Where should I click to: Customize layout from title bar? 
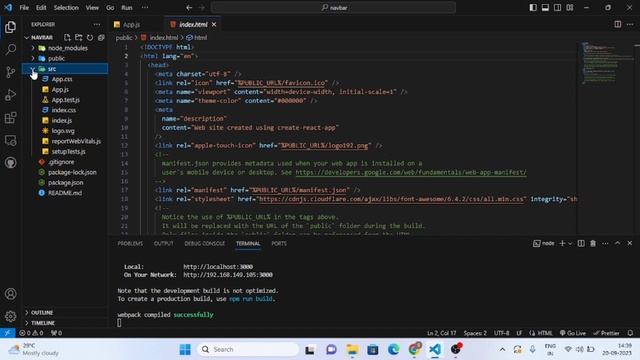pyautogui.click(x=570, y=7)
